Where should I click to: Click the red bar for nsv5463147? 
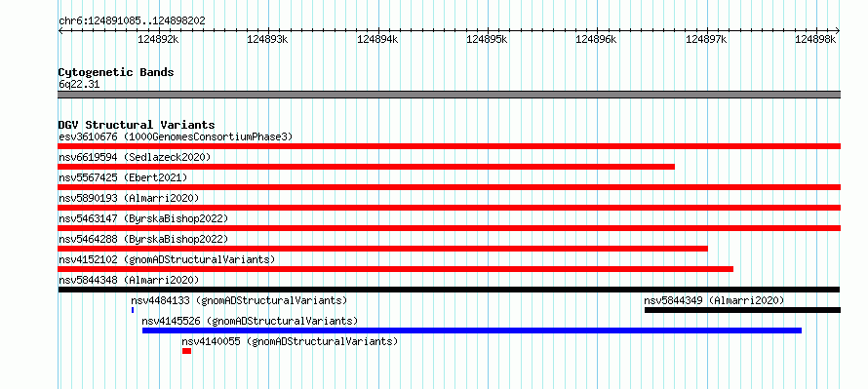click(x=449, y=228)
